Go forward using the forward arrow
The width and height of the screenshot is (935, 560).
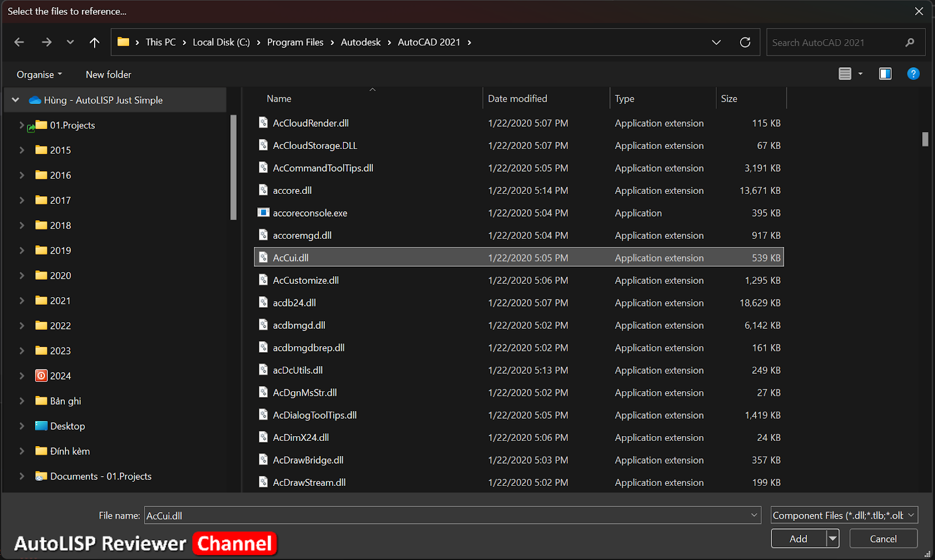click(x=47, y=42)
